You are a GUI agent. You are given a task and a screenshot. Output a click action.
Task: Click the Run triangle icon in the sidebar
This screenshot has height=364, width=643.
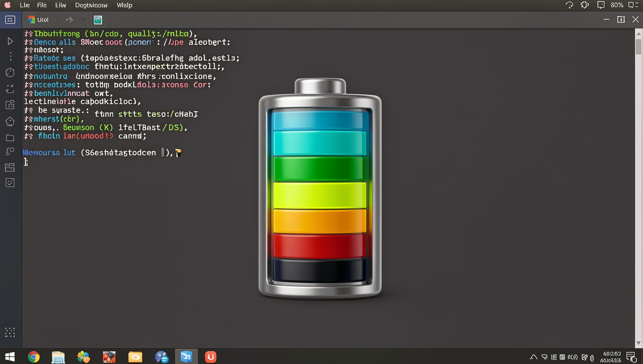[10, 41]
